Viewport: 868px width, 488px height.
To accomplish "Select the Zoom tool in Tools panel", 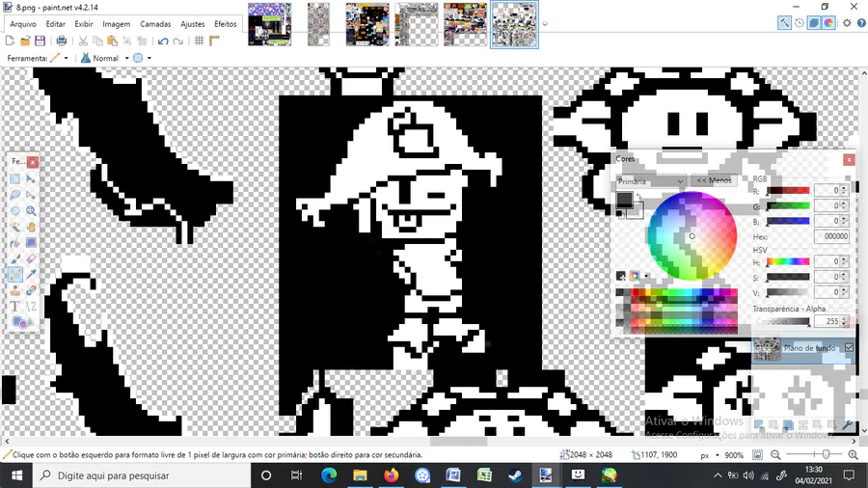I will (31, 211).
